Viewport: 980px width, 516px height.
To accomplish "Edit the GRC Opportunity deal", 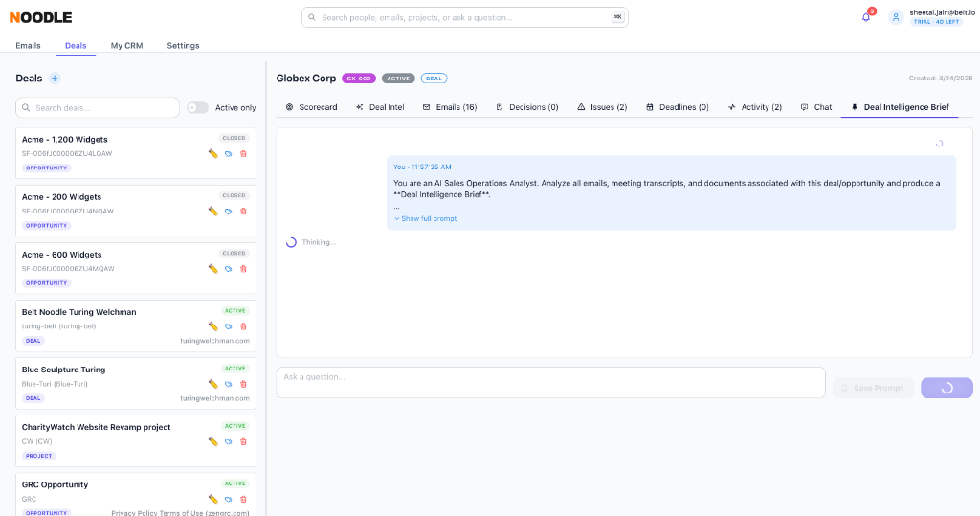I will [x=213, y=499].
